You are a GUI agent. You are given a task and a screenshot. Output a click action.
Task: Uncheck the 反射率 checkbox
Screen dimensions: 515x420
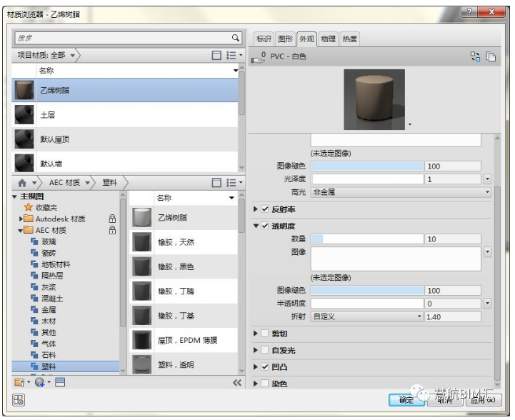266,209
